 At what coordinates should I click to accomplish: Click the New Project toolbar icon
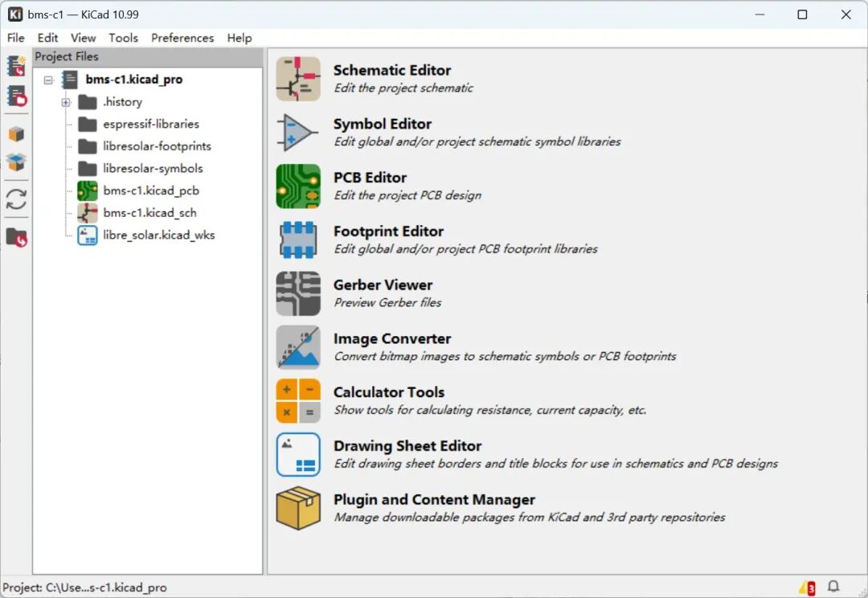[x=17, y=66]
